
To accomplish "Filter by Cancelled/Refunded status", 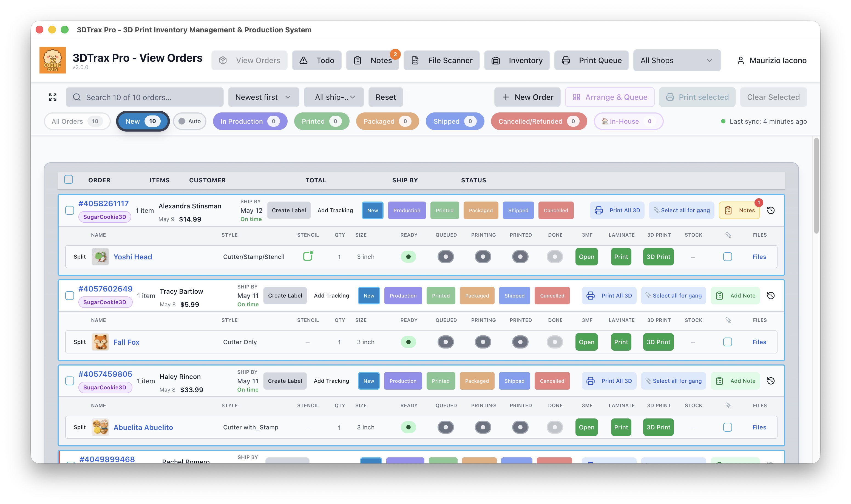I will coord(539,121).
